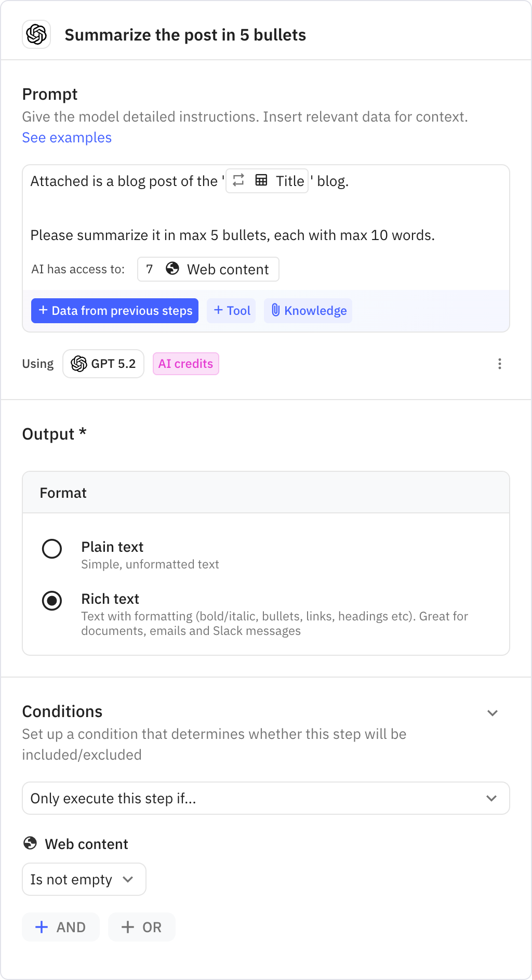The height and width of the screenshot is (980, 532).
Task: Open the step options kebab menu
Action: [x=499, y=364]
